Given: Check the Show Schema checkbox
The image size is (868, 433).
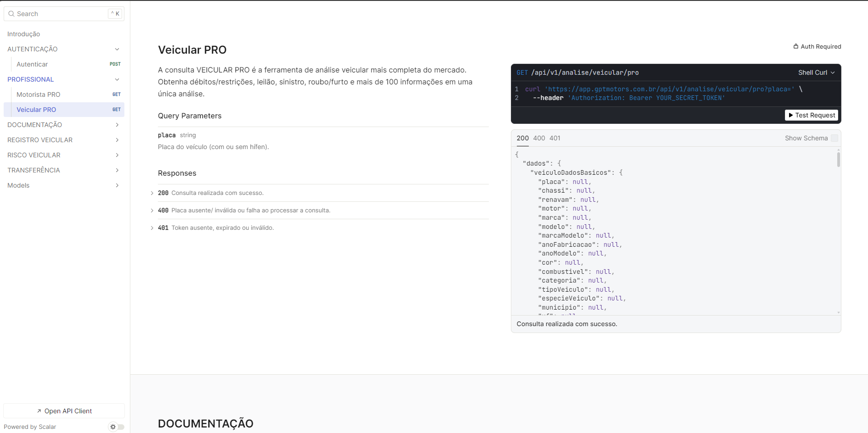Looking at the screenshot, I should click(x=834, y=138).
